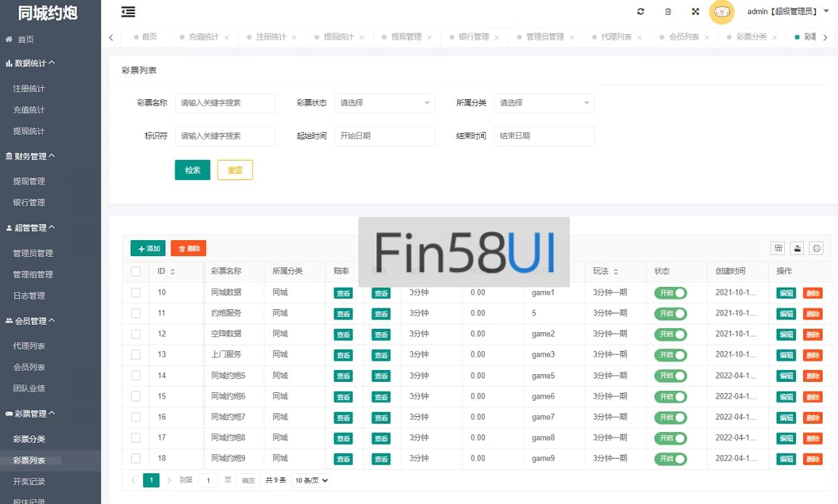This screenshot has width=838, height=504.
Task: Click the 添加 add button
Action: tap(148, 248)
